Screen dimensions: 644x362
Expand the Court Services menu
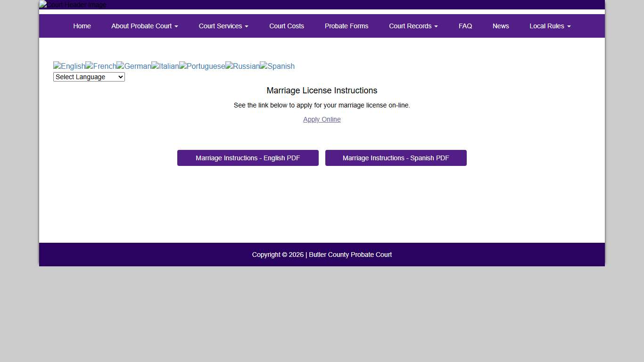pos(223,26)
